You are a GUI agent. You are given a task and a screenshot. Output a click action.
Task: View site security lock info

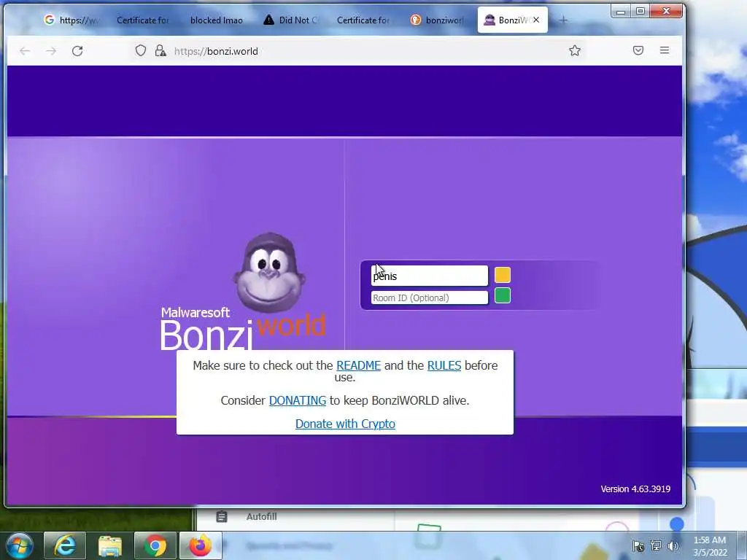(160, 50)
